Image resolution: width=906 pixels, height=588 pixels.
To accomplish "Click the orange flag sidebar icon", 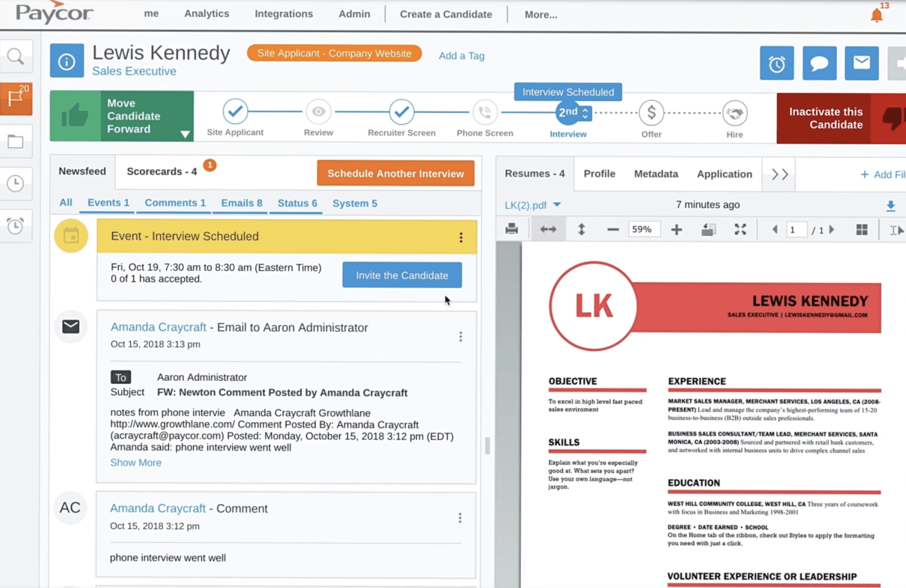I will 16,98.
